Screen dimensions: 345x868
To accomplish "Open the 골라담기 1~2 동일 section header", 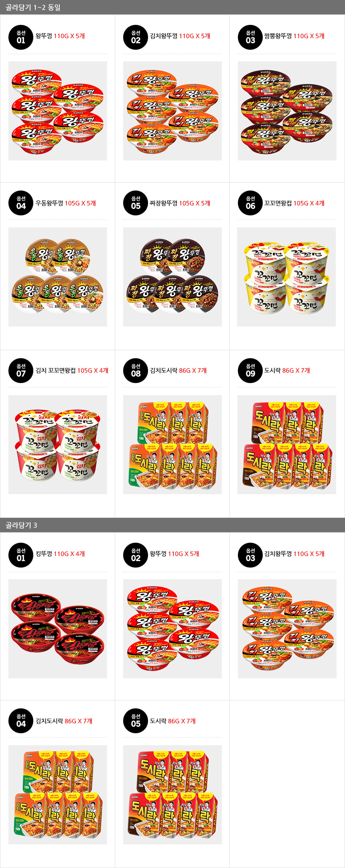I will (172, 7).
